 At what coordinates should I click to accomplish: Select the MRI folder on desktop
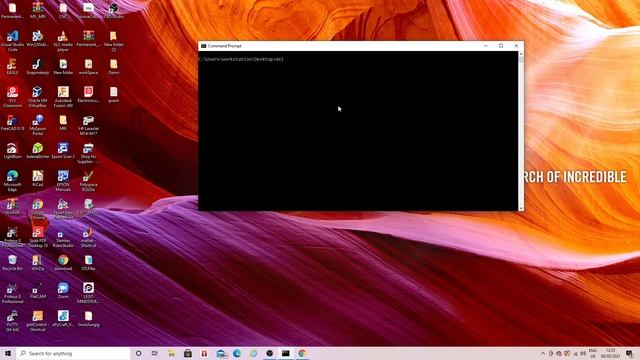coord(63,122)
